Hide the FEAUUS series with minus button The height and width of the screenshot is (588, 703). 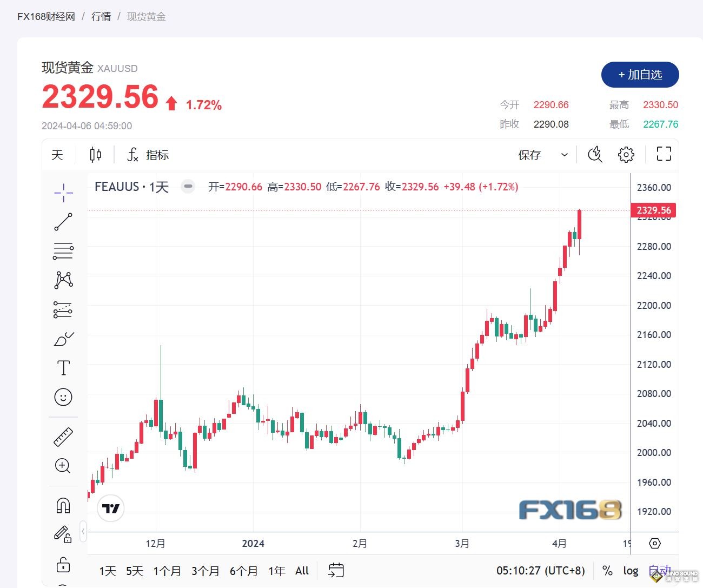point(188,186)
